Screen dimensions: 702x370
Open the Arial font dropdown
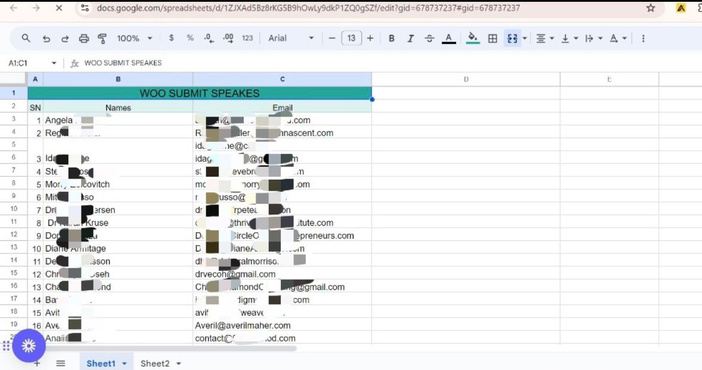(x=291, y=39)
